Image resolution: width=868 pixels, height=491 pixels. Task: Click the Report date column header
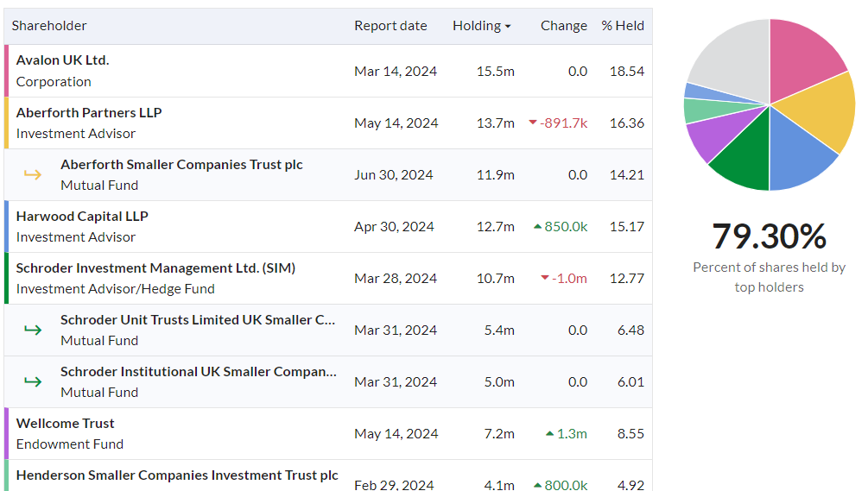coord(390,26)
